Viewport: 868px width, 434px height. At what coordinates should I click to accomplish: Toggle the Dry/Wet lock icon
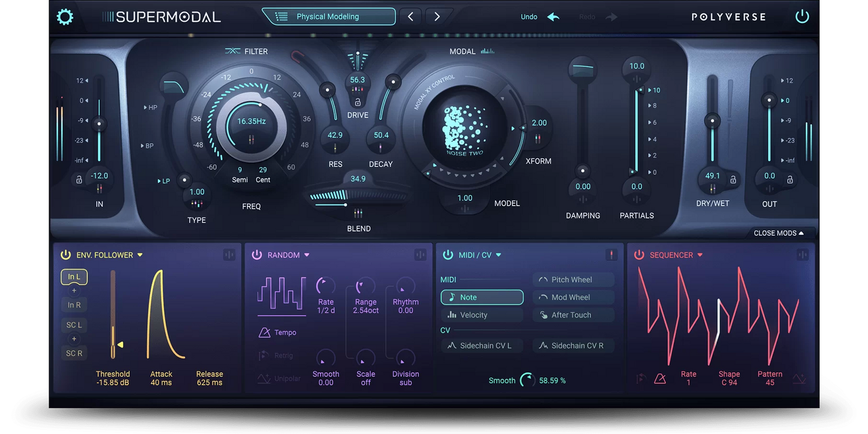(733, 179)
